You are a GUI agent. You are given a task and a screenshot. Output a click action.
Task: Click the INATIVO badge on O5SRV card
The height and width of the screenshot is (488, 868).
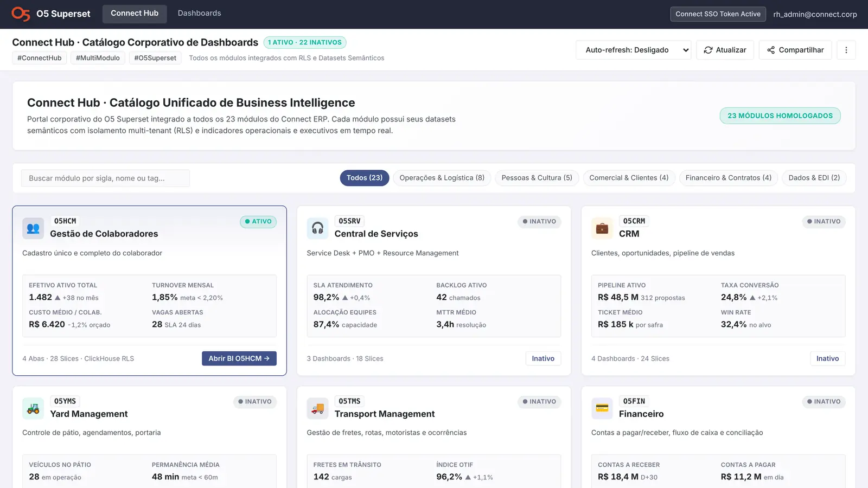[539, 221]
